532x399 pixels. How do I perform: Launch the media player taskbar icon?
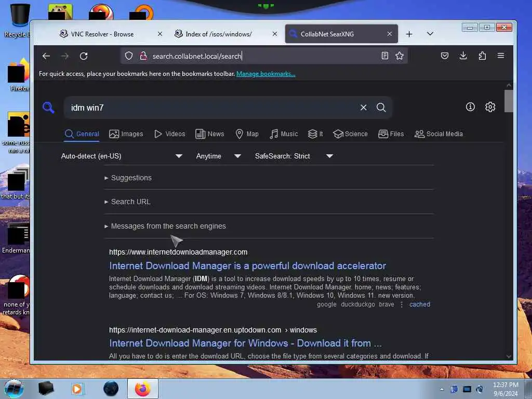tap(77, 389)
